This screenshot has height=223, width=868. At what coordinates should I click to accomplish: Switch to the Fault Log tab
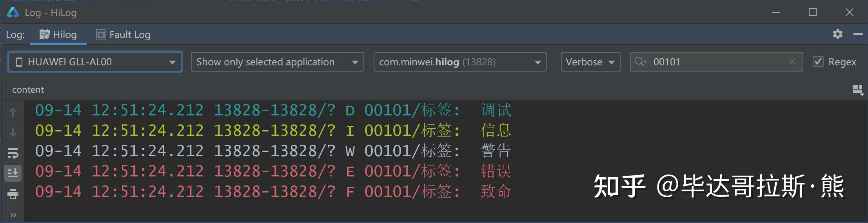123,35
